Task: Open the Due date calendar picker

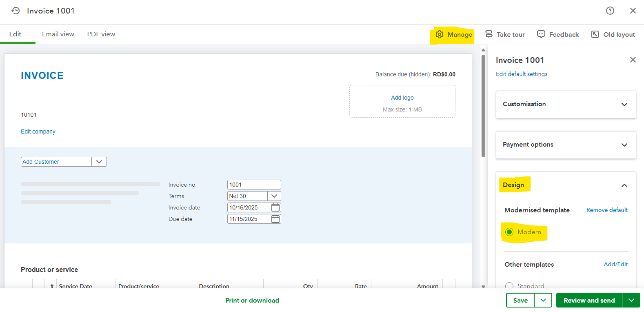Action: (275, 219)
